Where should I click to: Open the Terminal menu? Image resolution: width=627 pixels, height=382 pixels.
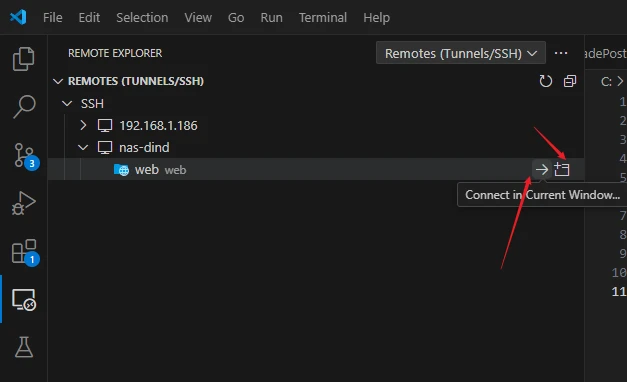click(x=323, y=18)
